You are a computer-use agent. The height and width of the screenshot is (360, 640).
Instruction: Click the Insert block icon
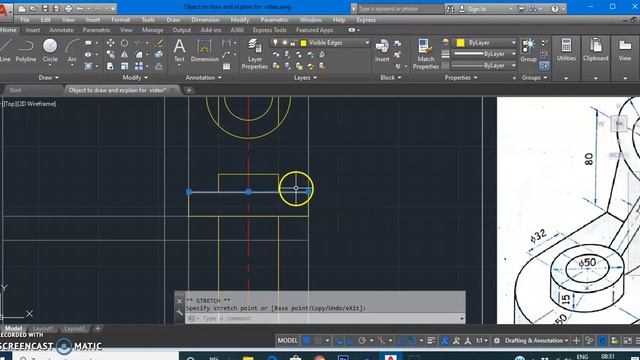coord(382,50)
